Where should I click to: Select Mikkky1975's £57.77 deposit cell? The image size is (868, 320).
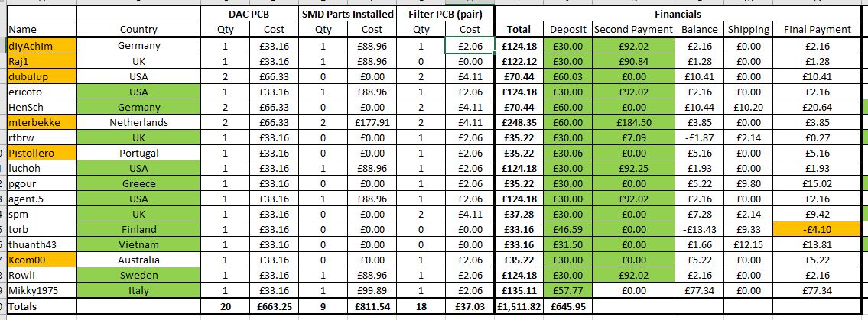click(568, 290)
